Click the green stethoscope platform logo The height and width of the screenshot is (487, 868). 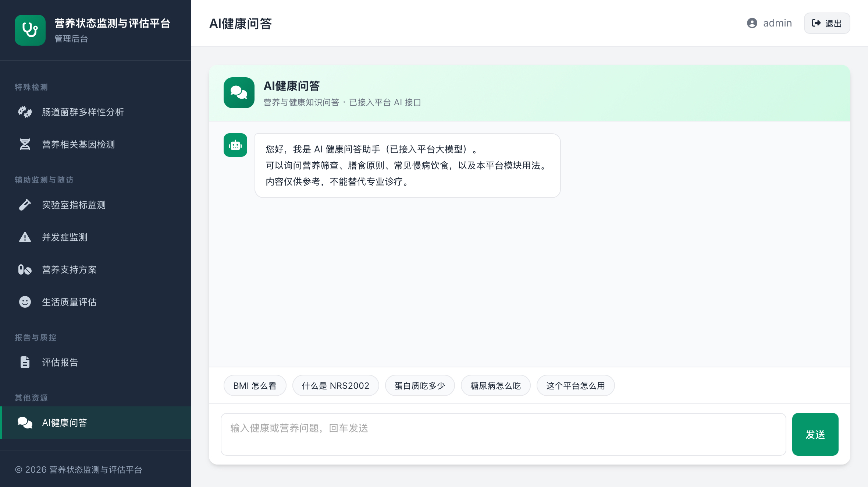[x=30, y=30]
